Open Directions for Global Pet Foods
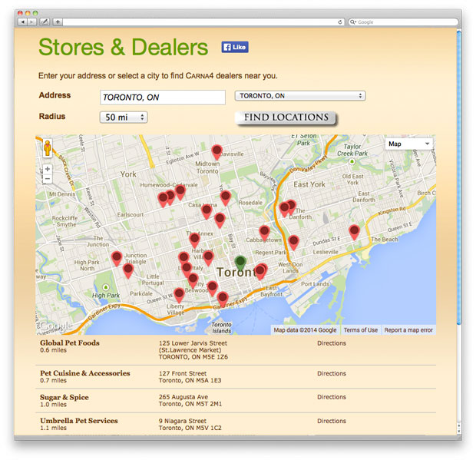This screenshot has height=460, width=476. click(332, 343)
